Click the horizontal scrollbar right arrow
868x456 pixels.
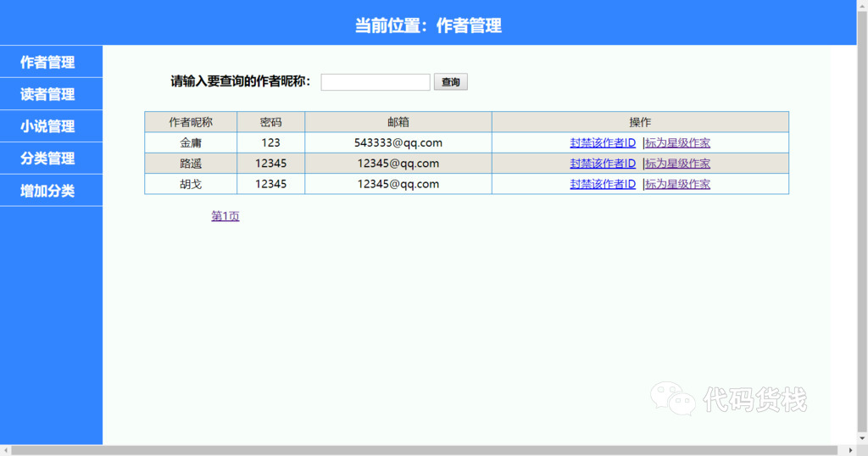point(851,450)
